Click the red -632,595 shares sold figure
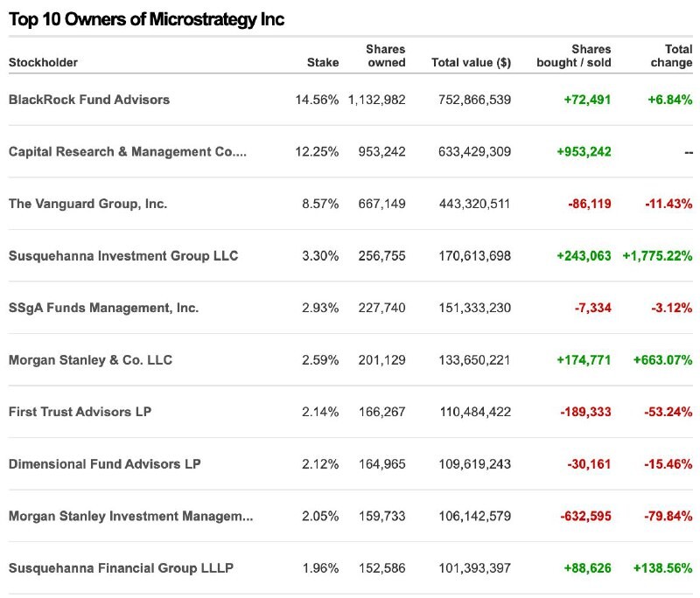 point(585,516)
